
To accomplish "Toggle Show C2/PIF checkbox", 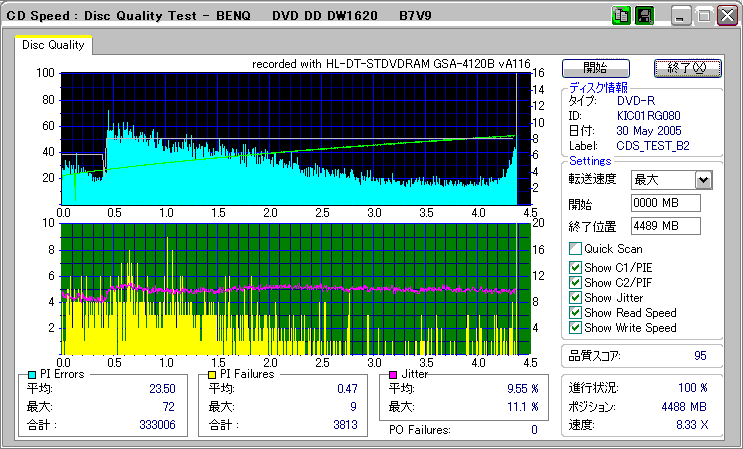I will pyautogui.click(x=574, y=282).
